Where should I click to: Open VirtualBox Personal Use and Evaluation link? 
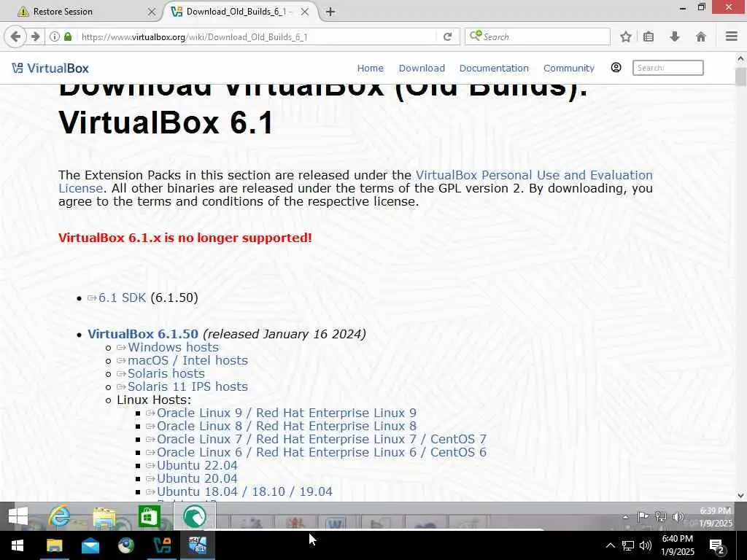pos(534,175)
